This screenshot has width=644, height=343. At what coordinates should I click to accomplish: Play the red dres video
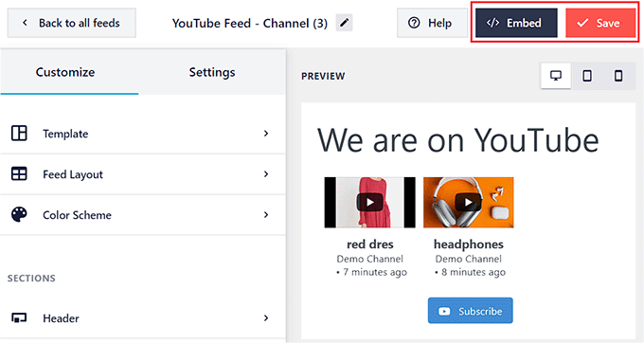click(x=369, y=203)
